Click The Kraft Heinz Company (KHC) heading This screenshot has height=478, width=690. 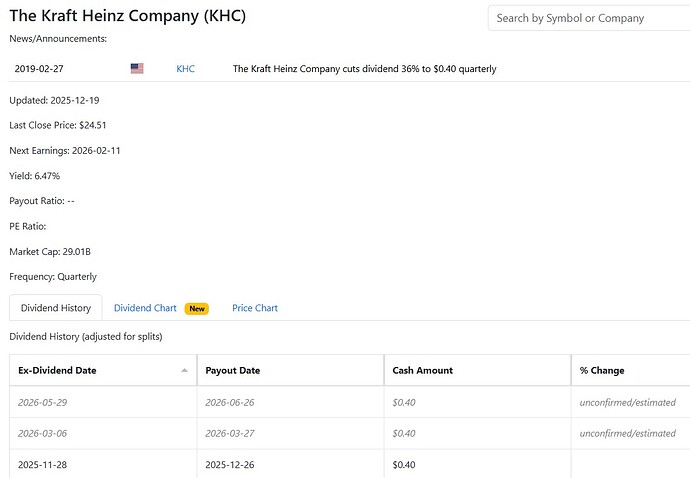(128, 16)
